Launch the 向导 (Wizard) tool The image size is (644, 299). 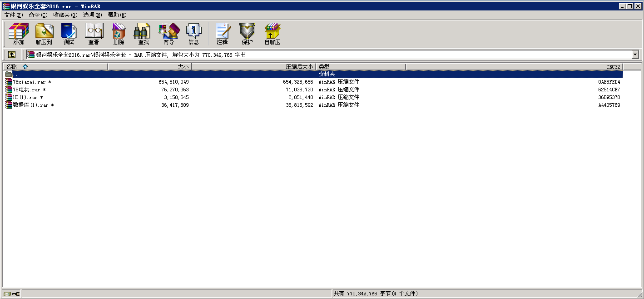168,34
